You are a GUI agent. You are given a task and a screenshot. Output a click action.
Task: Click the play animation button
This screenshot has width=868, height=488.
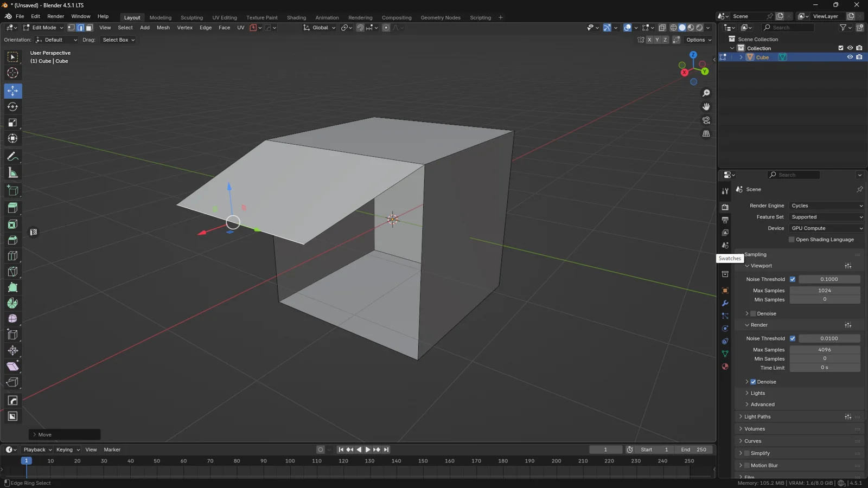coord(368,450)
